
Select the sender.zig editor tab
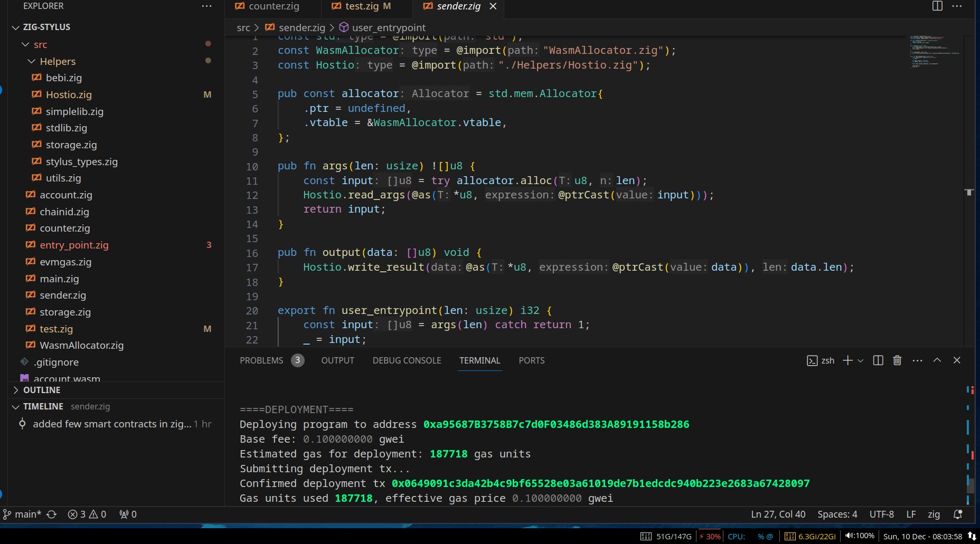coord(458,6)
